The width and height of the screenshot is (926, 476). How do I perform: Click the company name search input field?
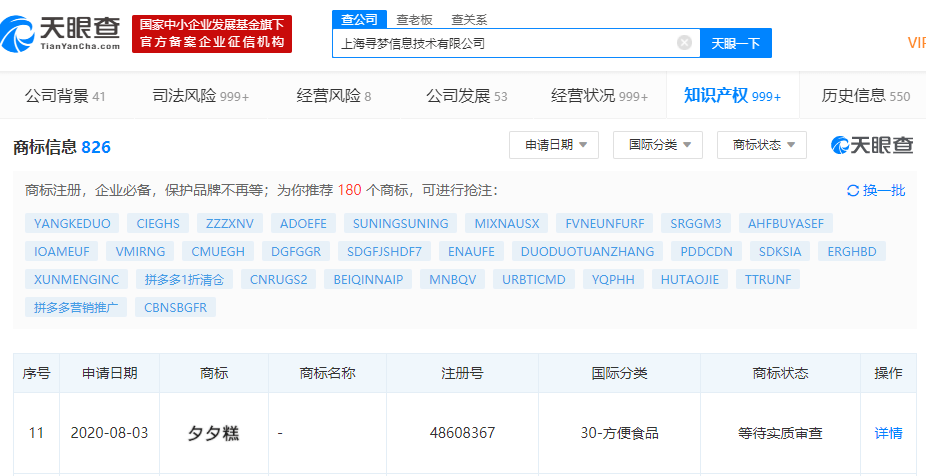click(x=505, y=43)
